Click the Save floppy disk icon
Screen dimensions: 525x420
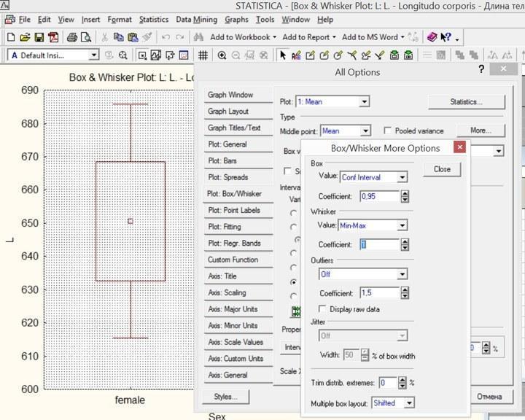click(39, 36)
